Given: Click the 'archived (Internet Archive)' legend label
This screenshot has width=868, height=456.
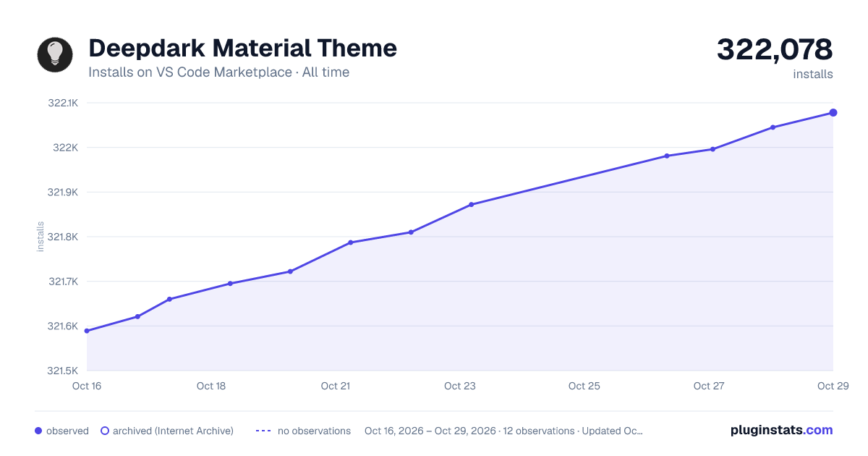Looking at the screenshot, I should click(x=173, y=431).
